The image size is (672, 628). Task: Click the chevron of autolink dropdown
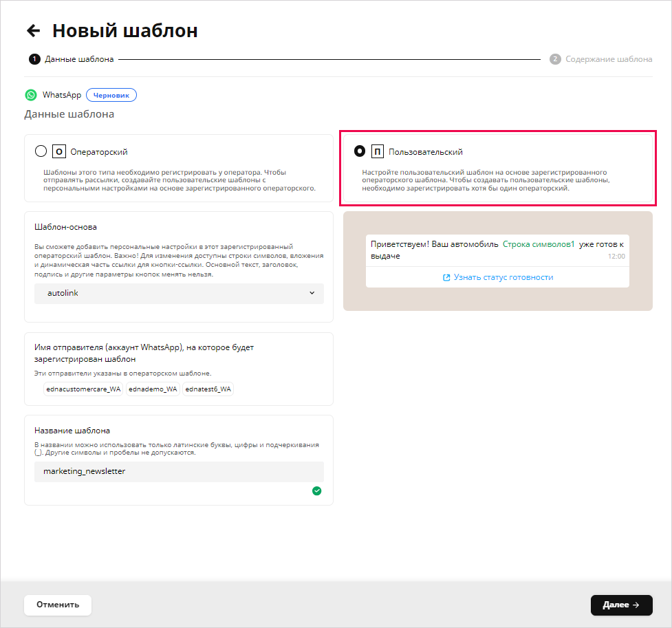pos(312,293)
